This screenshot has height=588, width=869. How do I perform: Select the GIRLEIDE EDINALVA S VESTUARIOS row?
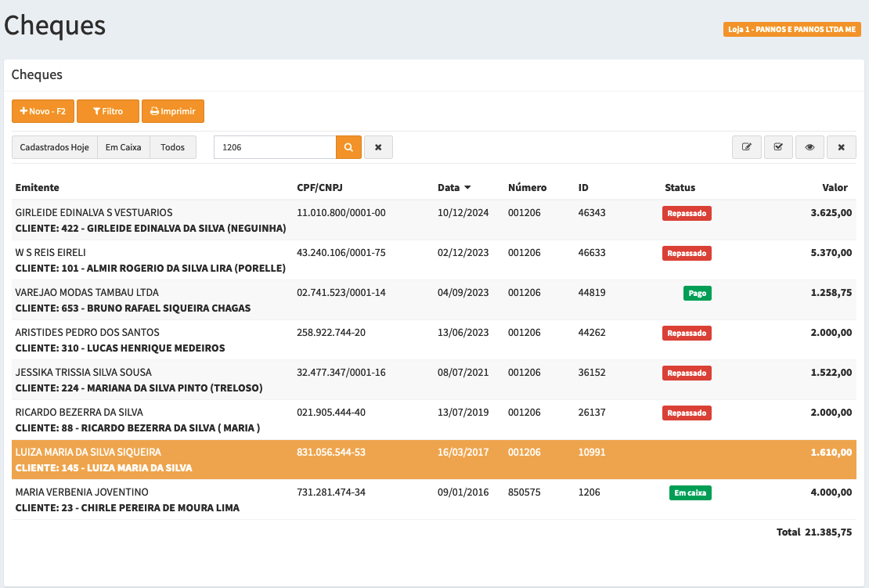click(x=94, y=213)
